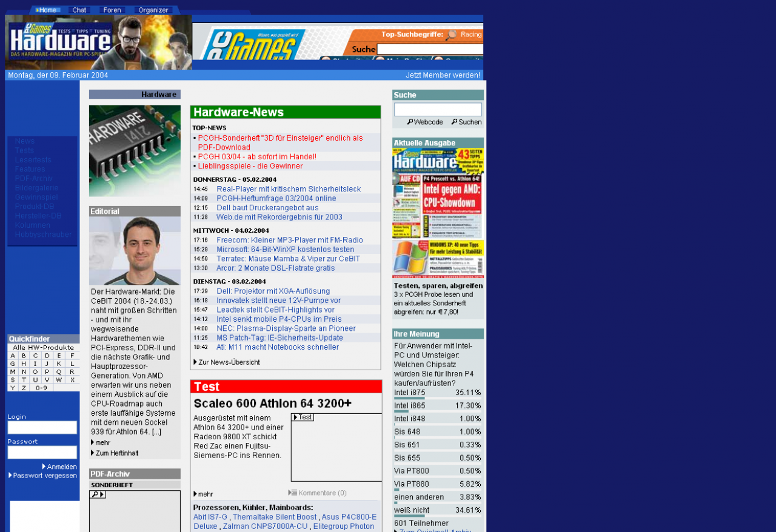Image resolution: width=776 pixels, height=532 pixels.
Task: Choose letter M in Quickfinder
Action: point(13,371)
